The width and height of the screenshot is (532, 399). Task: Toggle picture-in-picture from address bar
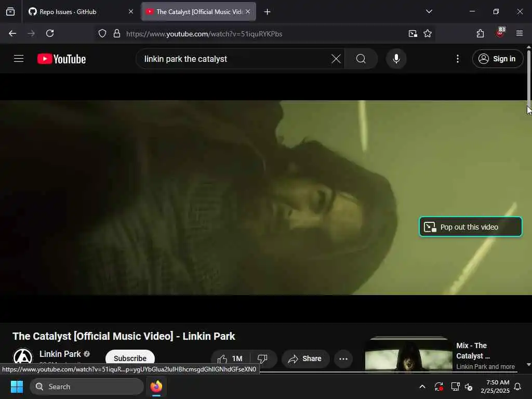(x=413, y=34)
